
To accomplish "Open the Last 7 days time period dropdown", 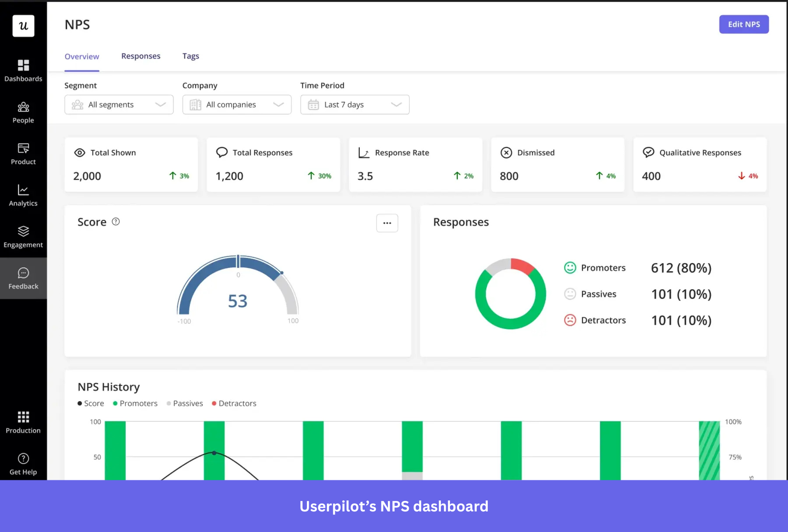I will tap(355, 105).
